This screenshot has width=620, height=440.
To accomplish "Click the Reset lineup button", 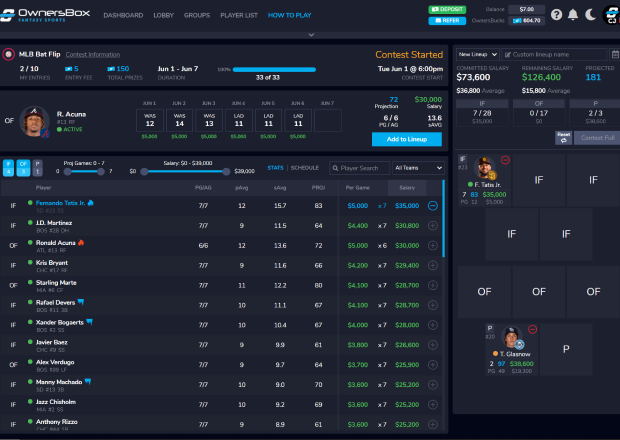I will point(563,138).
